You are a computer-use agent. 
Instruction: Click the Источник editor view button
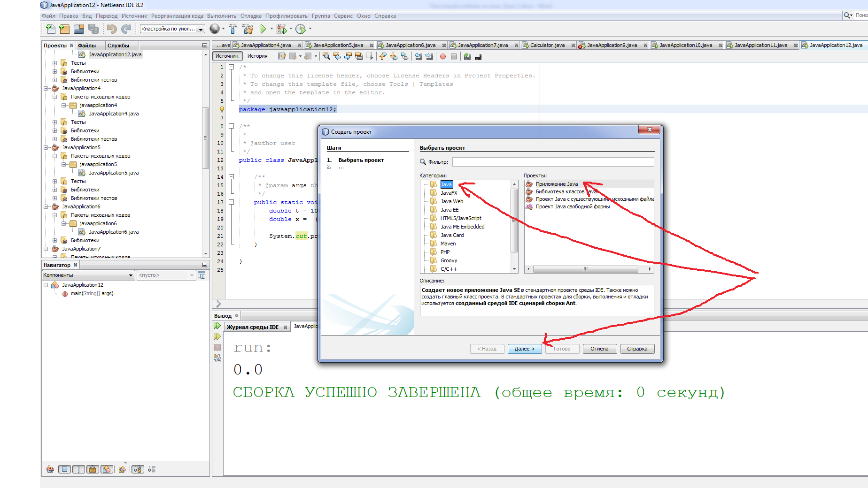pyautogui.click(x=227, y=56)
